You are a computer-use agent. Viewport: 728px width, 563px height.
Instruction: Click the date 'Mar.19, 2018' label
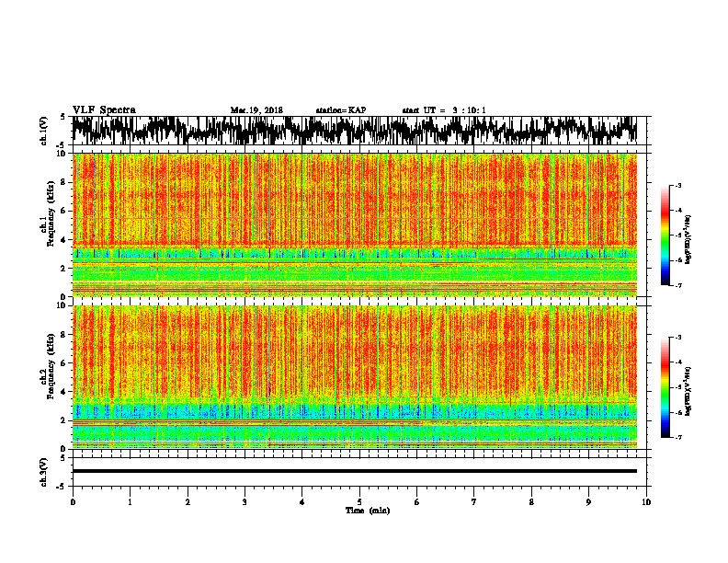click(x=256, y=110)
